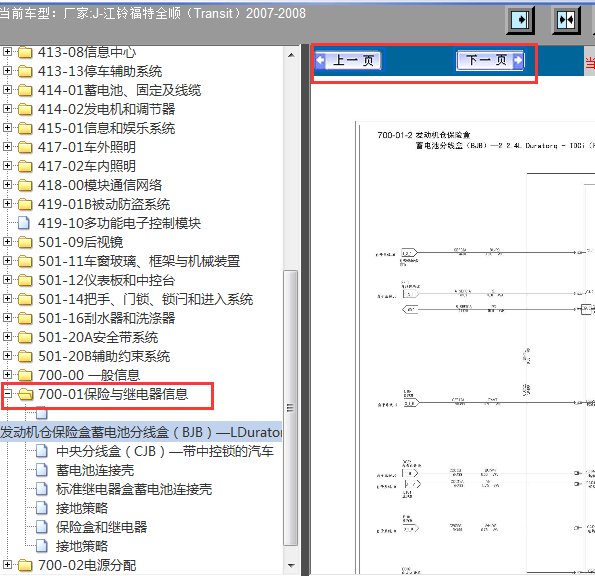Expand the 417-02车内照明 node

coord(7,165)
